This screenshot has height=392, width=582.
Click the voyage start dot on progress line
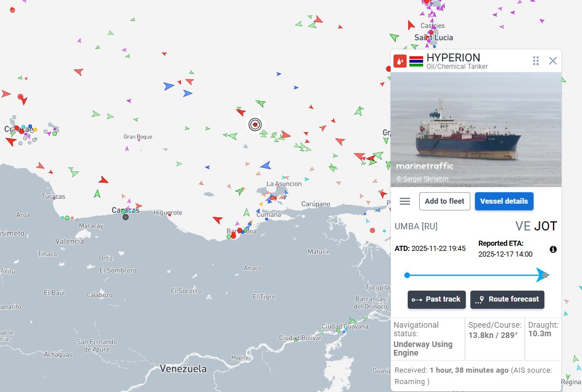(407, 275)
